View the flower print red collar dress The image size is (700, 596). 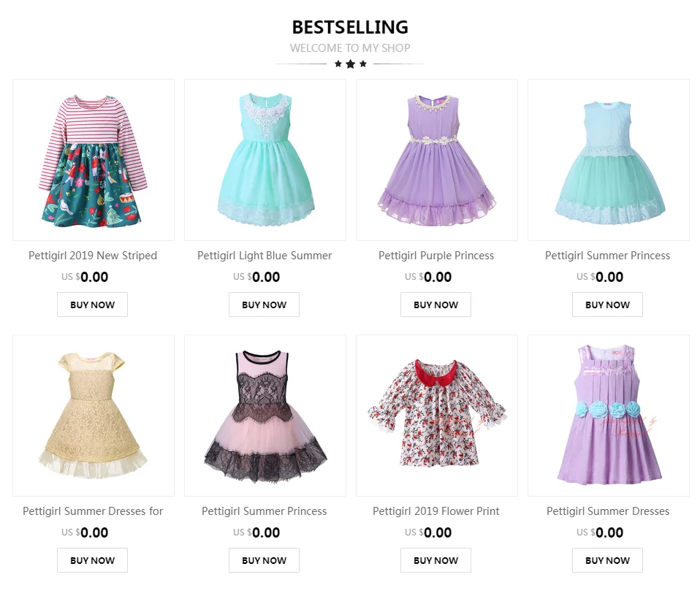coord(437,416)
